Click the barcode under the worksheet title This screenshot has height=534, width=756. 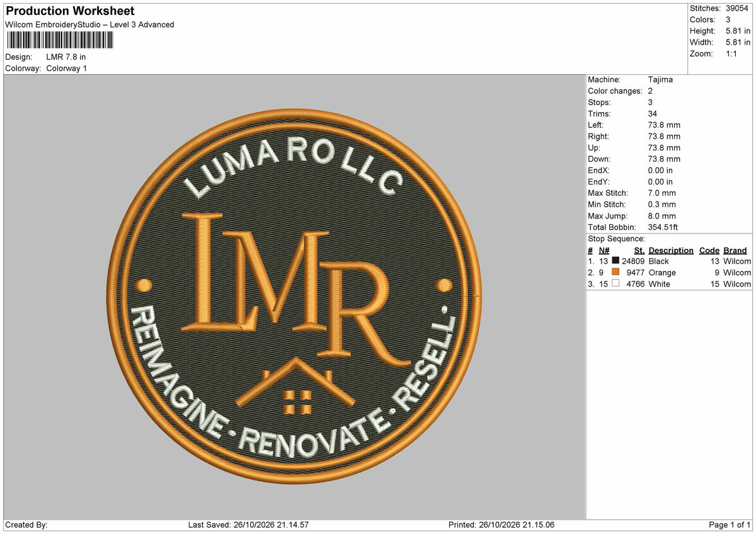pos(60,40)
